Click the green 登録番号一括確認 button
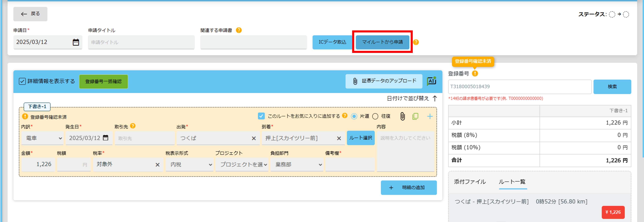The width and height of the screenshot is (644, 222). (x=103, y=81)
